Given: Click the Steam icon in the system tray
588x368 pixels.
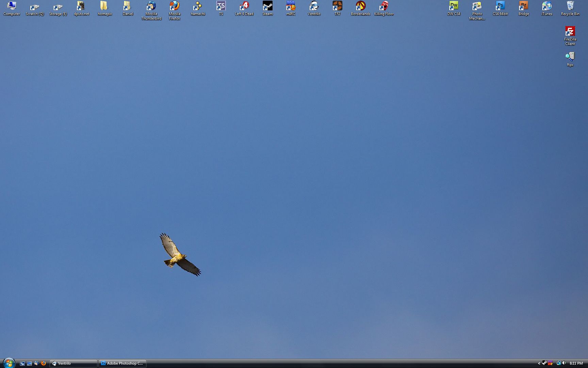Looking at the screenshot, I should [x=545, y=363].
